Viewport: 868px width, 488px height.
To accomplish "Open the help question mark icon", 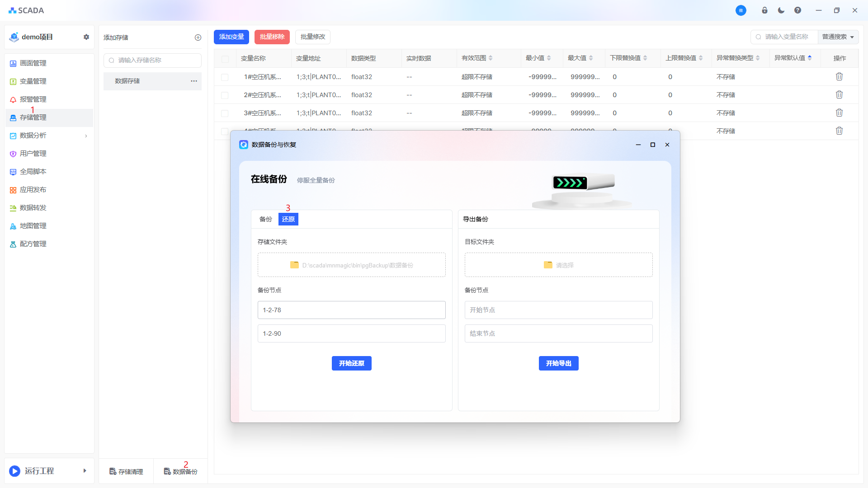I will pos(797,10).
